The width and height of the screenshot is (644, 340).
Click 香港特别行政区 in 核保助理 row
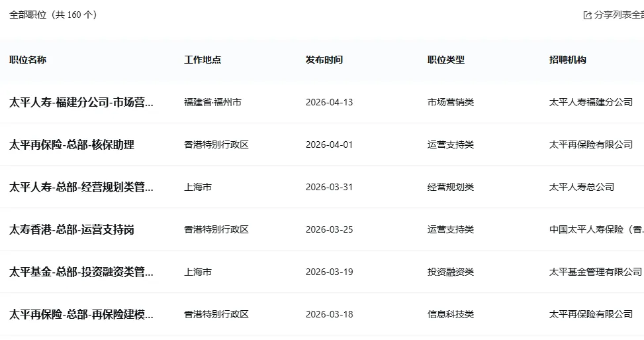coord(216,144)
